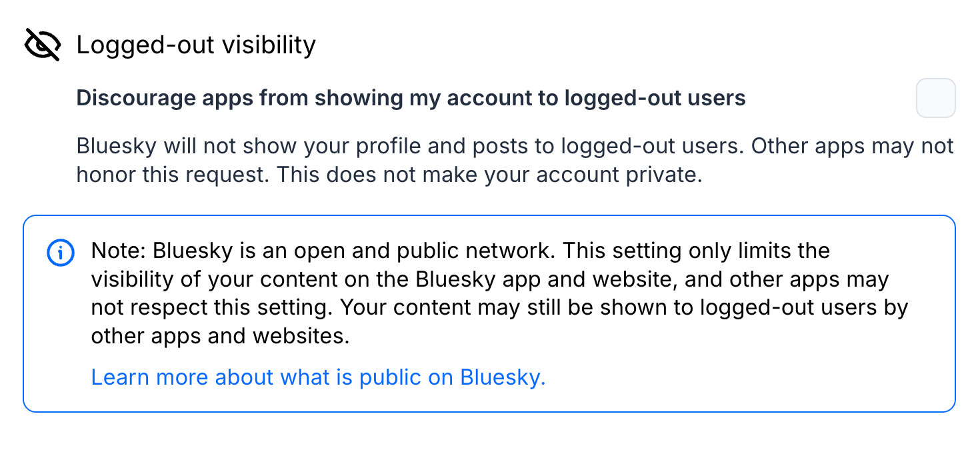980x456 pixels.
Task: Open the "Learn more about what is public" link
Action: pos(318,377)
